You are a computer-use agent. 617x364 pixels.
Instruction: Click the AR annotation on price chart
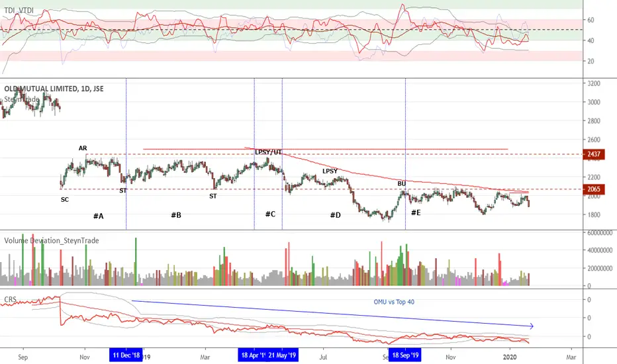click(83, 148)
